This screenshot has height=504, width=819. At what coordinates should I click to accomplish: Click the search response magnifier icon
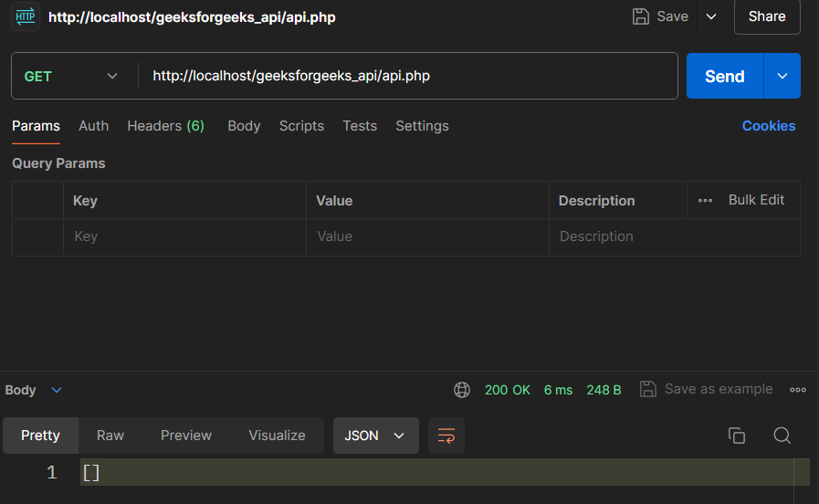(782, 436)
